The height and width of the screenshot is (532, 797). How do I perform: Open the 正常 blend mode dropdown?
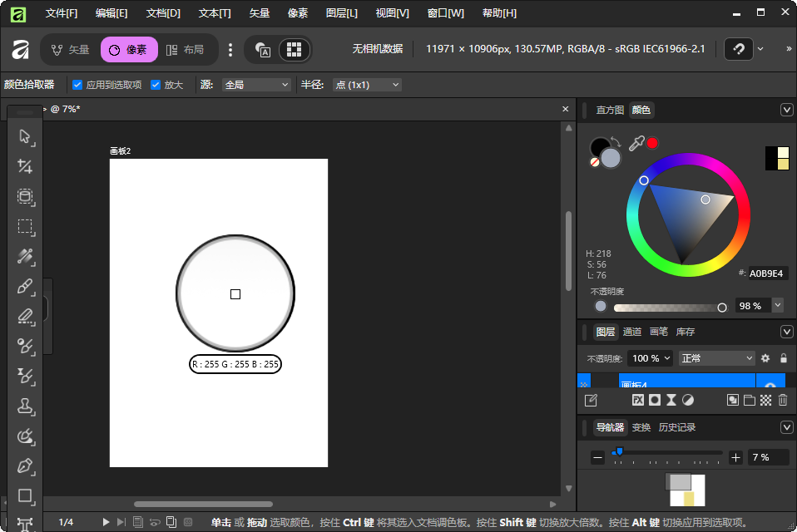tap(716, 358)
